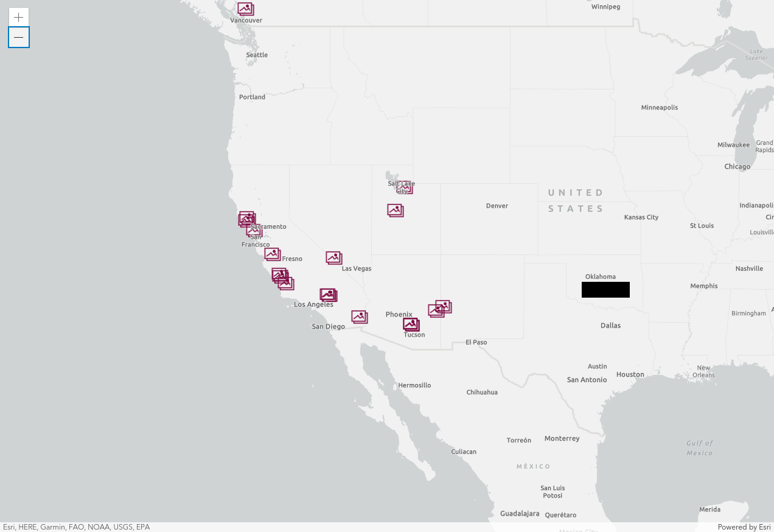This screenshot has height=532, width=774.
Task: Click the topmost photo marker above Sacramento
Action: (246, 217)
